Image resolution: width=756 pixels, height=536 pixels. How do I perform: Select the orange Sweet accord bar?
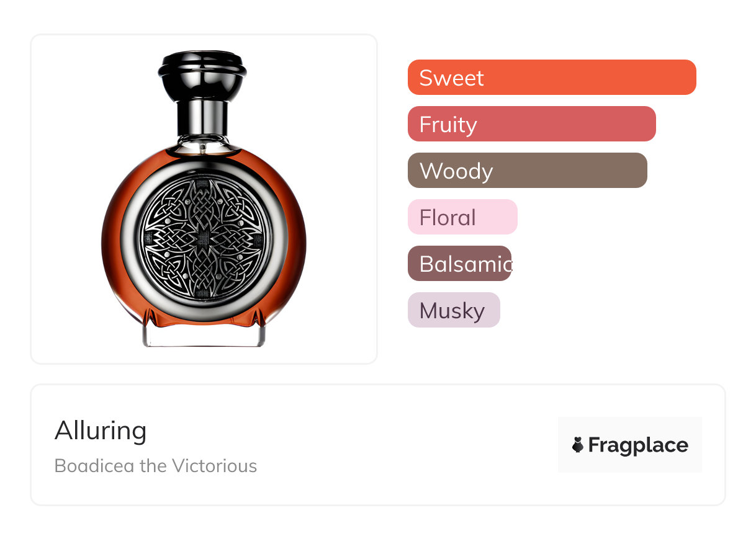pos(551,78)
